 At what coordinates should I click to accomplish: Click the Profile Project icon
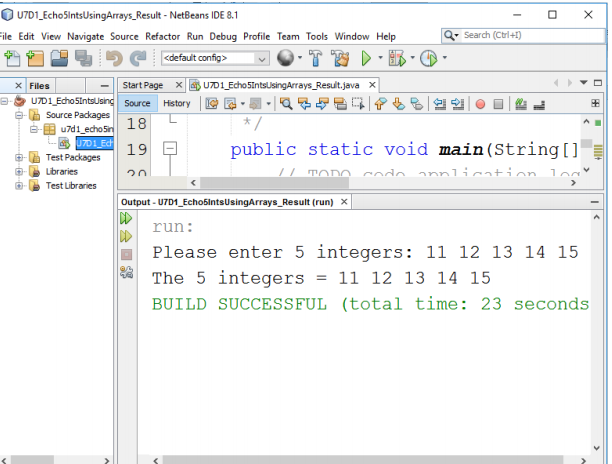click(x=429, y=59)
